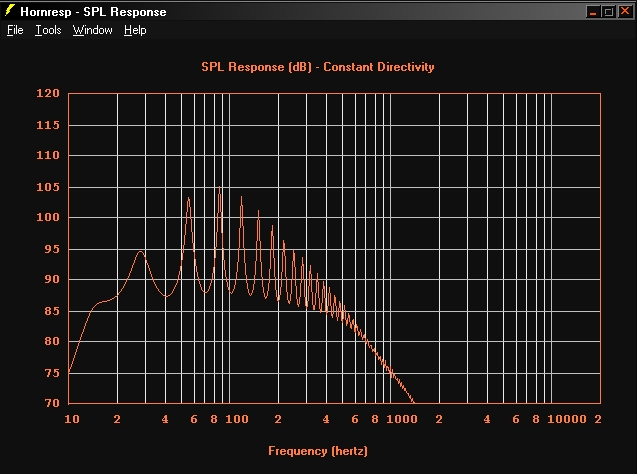Close the Hornresp SPL Response window

[624, 12]
